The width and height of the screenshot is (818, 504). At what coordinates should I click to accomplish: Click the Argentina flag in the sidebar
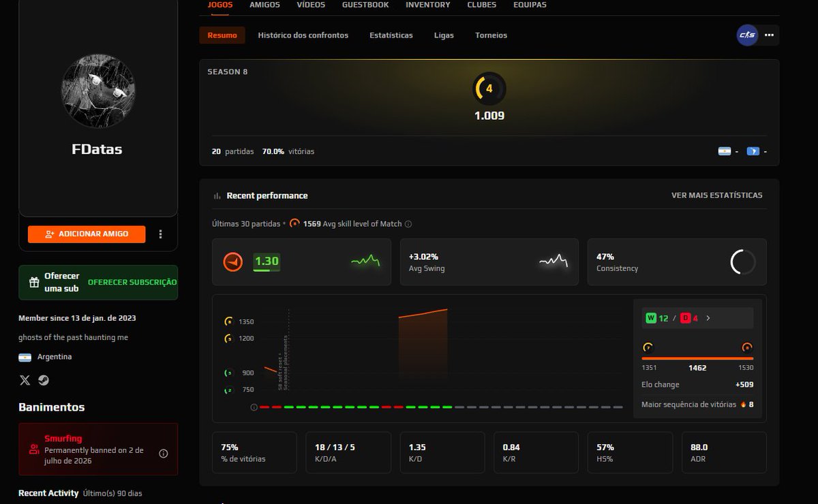(25, 357)
